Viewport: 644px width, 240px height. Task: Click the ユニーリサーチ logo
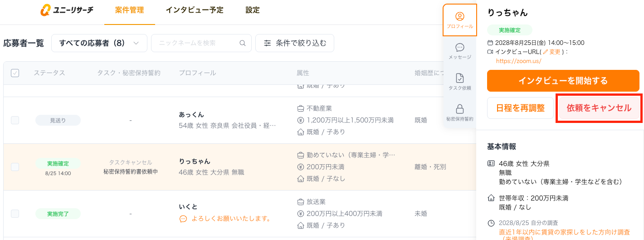coord(67,10)
